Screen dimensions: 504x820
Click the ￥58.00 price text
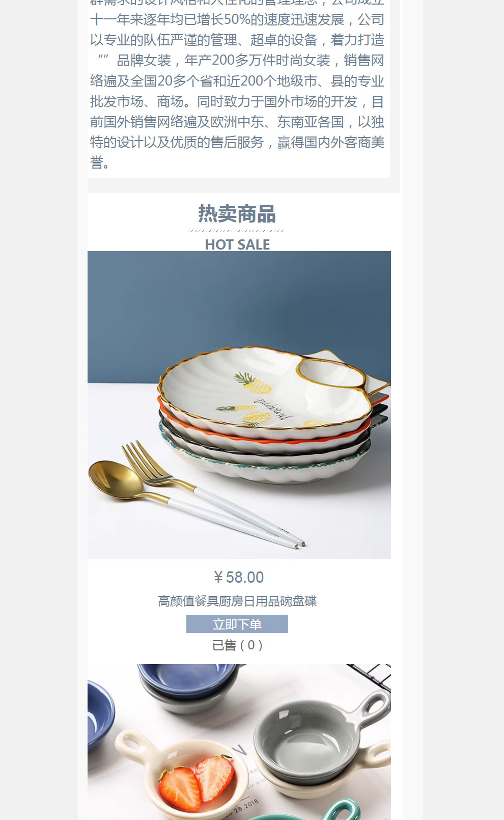tap(238, 577)
